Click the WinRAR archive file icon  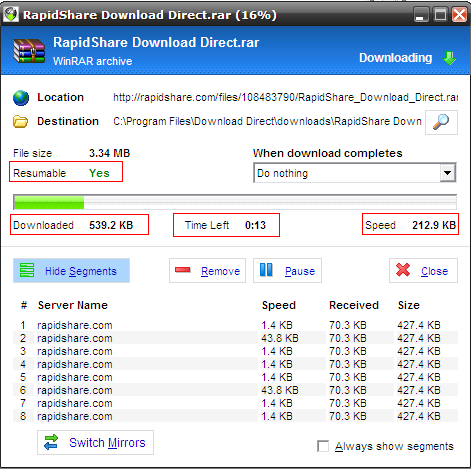[29, 51]
